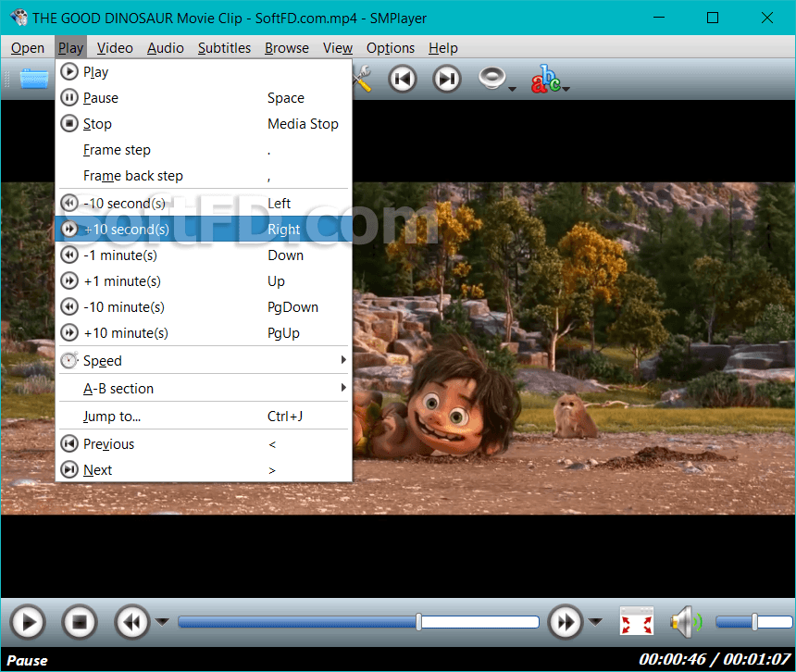Click the video seek bar
This screenshot has height=672, width=796.
pos(358,622)
